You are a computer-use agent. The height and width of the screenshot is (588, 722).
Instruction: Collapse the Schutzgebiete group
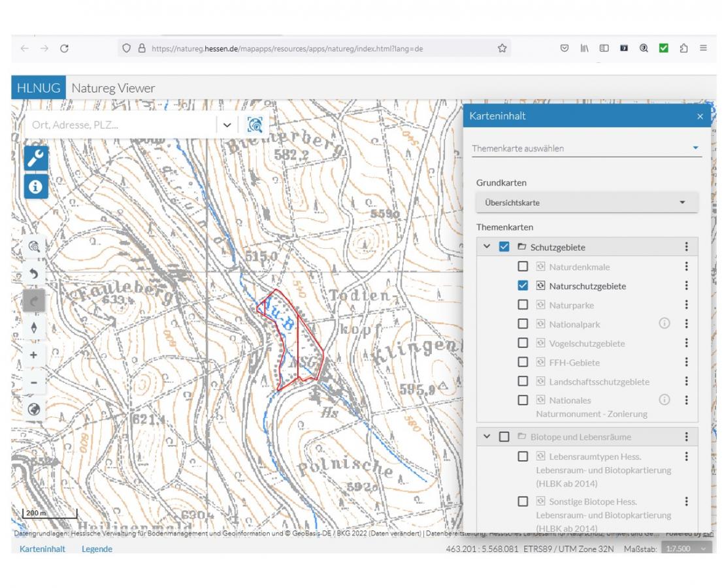(487, 247)
